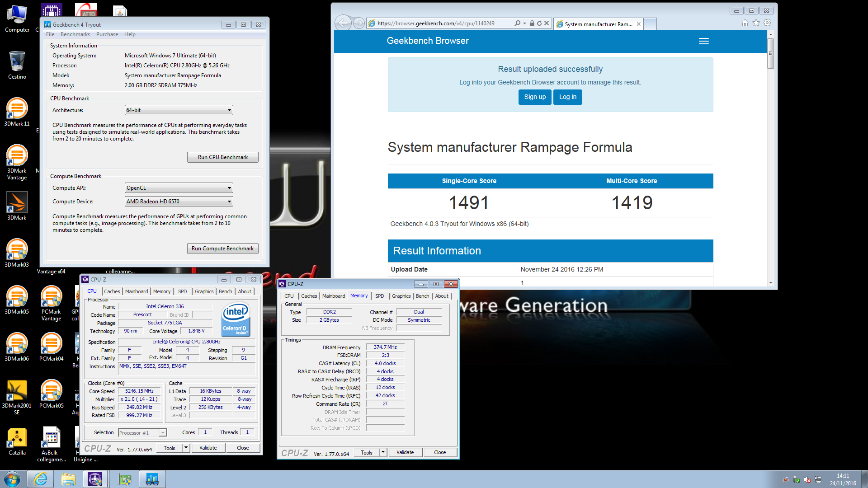868x488 pixels.
Task: Open Windows Explorer folder in taskbar
Action: [68, 479]
